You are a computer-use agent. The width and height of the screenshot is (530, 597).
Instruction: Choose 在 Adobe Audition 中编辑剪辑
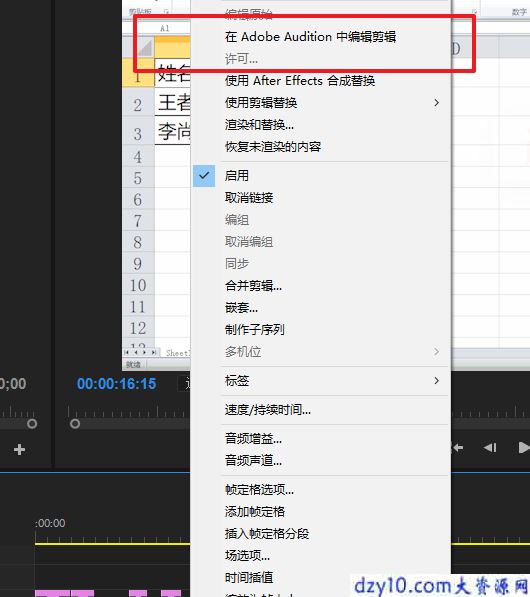(310, 37)
